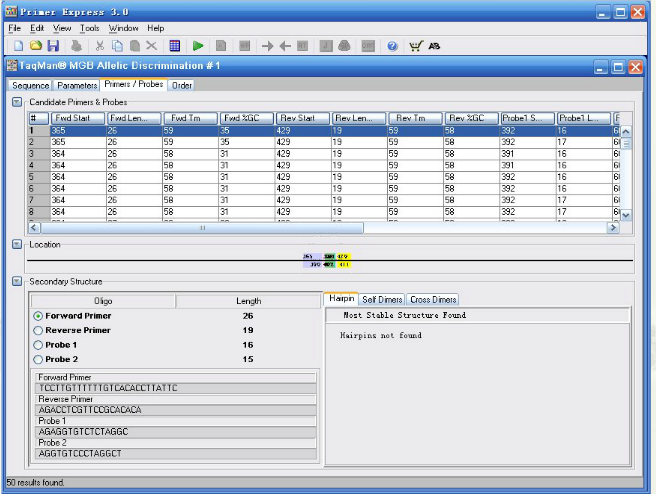Select the Forward Primer radio button

(39, 316)
